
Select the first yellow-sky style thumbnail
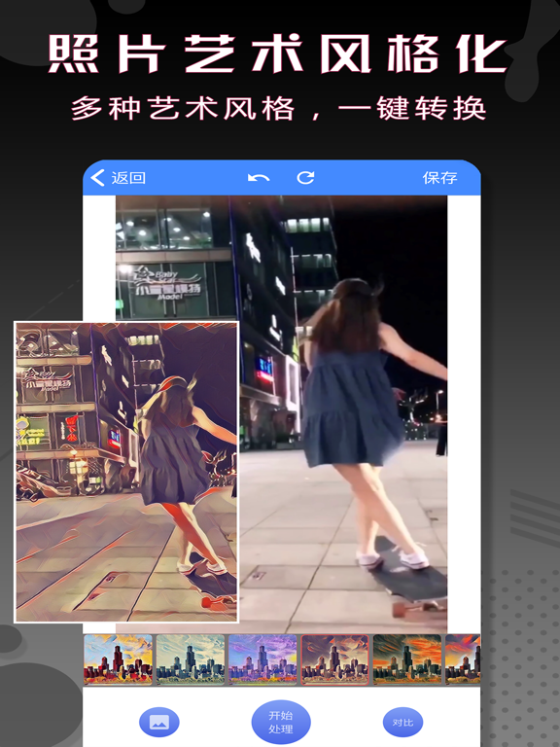tap(118, 659)
